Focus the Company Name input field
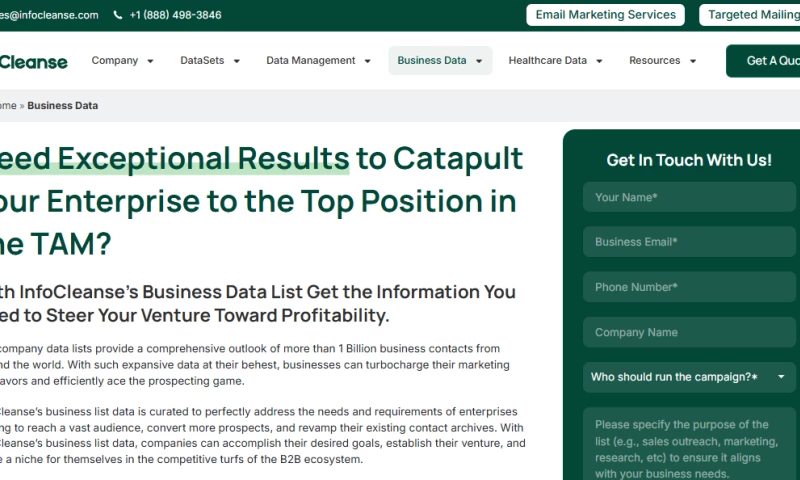The image size is (800, 480). [689, 332]
